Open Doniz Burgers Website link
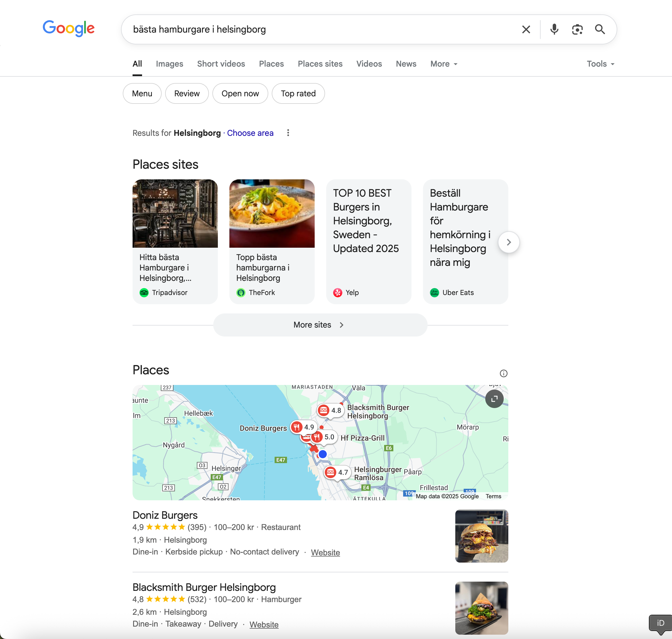Screen dimensions: 672x639 click(x=325, y=552)
